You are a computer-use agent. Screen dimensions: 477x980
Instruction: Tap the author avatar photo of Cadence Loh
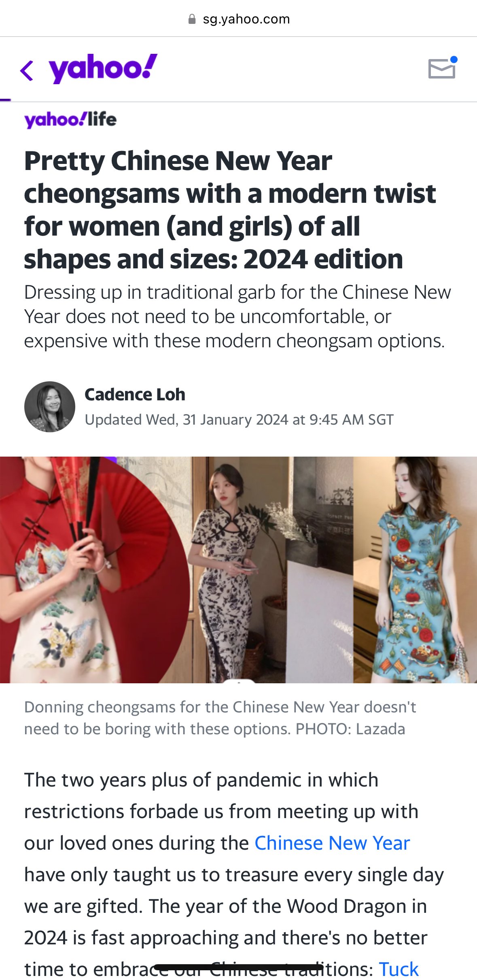coord(50,406)
